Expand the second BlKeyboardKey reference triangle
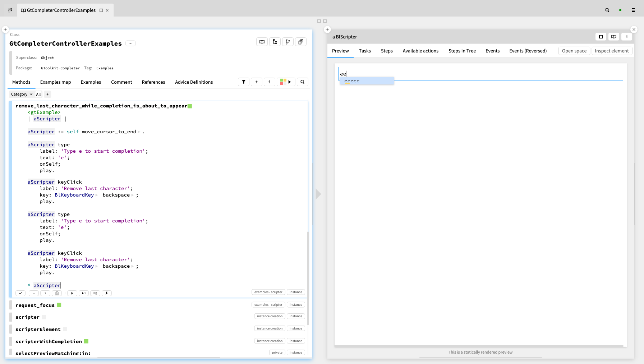 pos(97,266)
